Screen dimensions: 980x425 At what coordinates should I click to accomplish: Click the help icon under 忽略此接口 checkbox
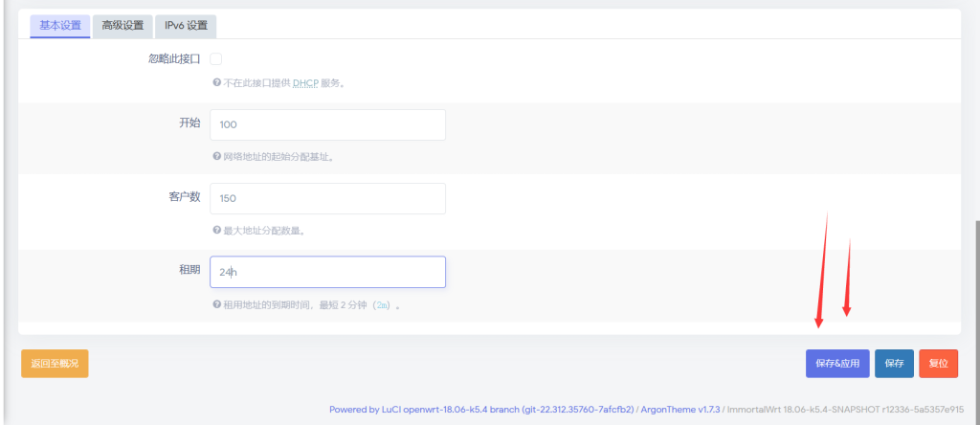click(217, 83)
